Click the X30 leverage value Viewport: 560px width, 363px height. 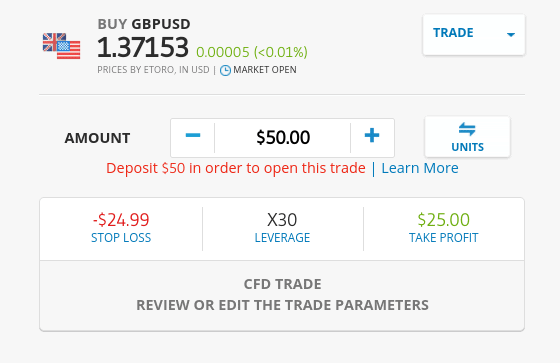[282, 220]
